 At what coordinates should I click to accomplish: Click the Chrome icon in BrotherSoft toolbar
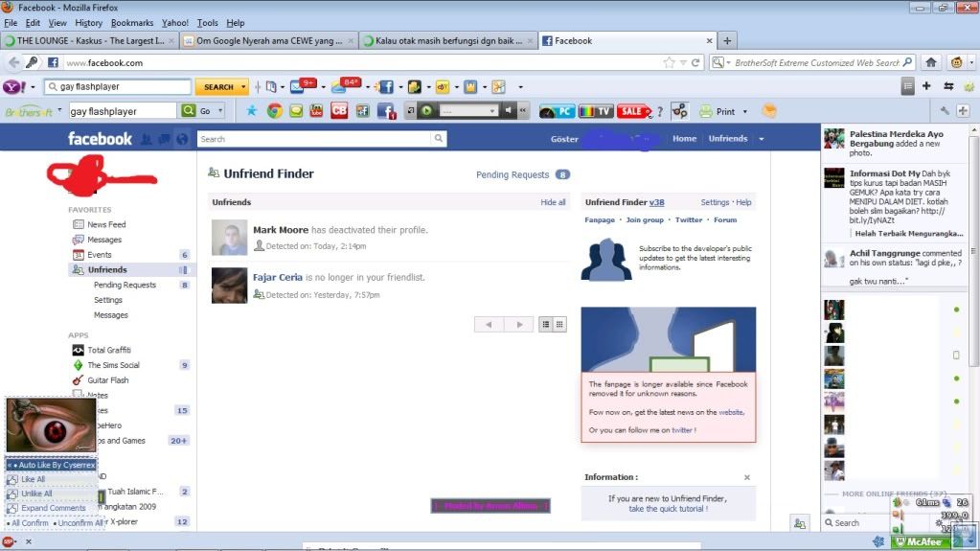[x=274, y=111]
